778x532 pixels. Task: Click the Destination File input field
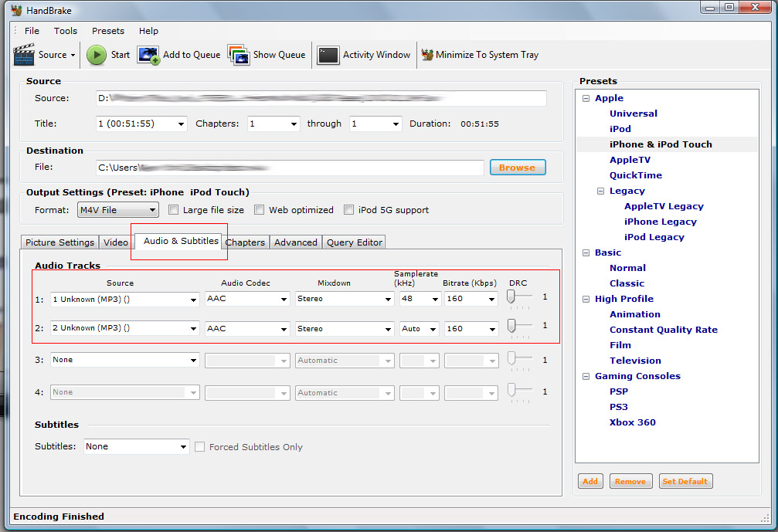pos(290,168)
